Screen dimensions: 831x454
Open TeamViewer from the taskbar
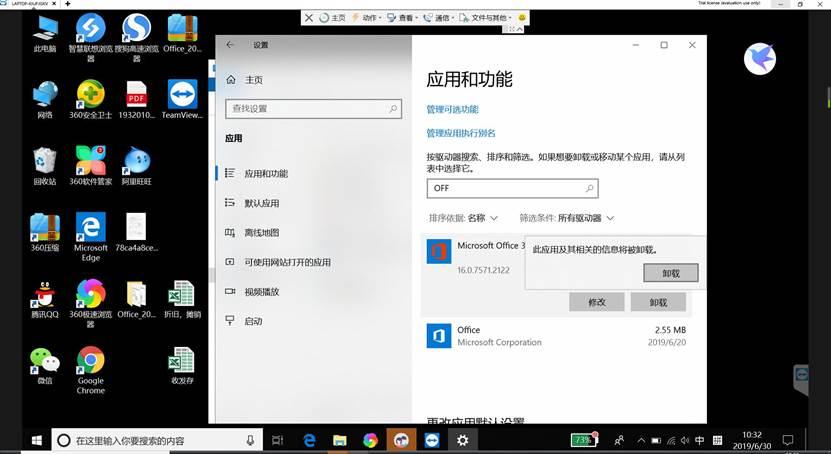(x=432, y=440)
